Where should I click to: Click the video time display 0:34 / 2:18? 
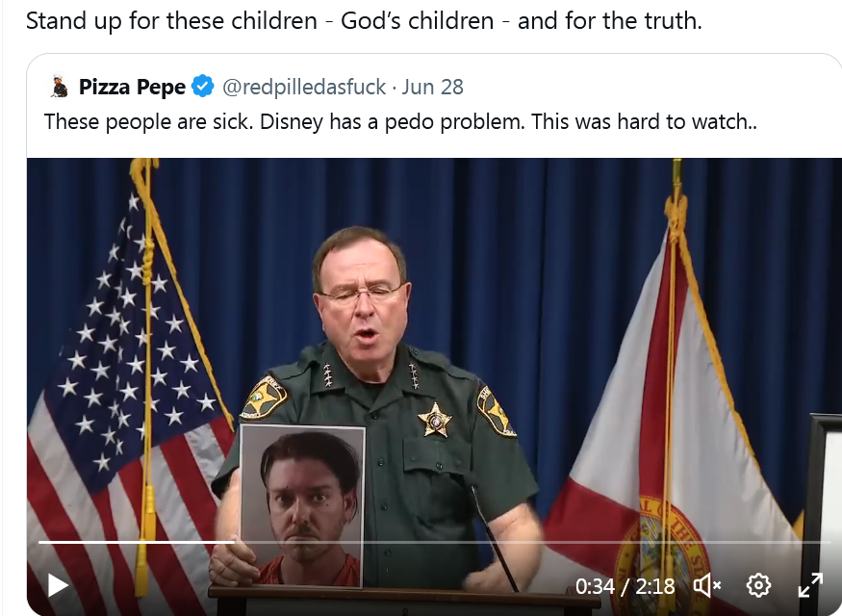(x=625, y=586)
